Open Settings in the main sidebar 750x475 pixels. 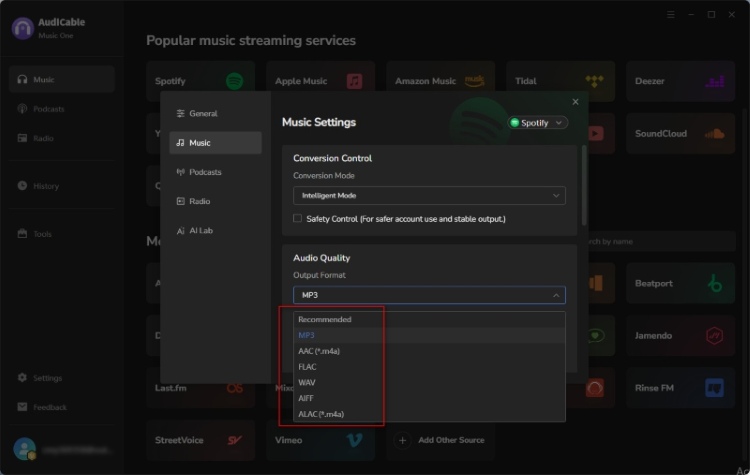(x=62, y=377)
